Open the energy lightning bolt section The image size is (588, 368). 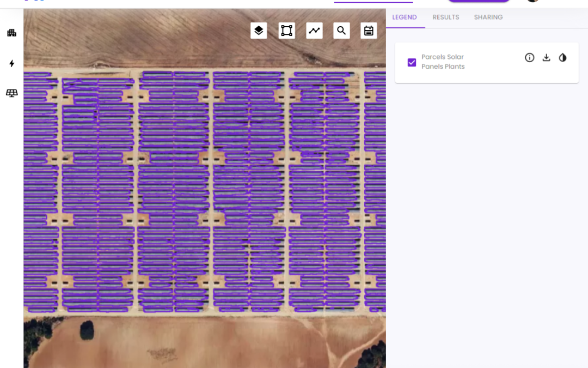click(11, 63)
